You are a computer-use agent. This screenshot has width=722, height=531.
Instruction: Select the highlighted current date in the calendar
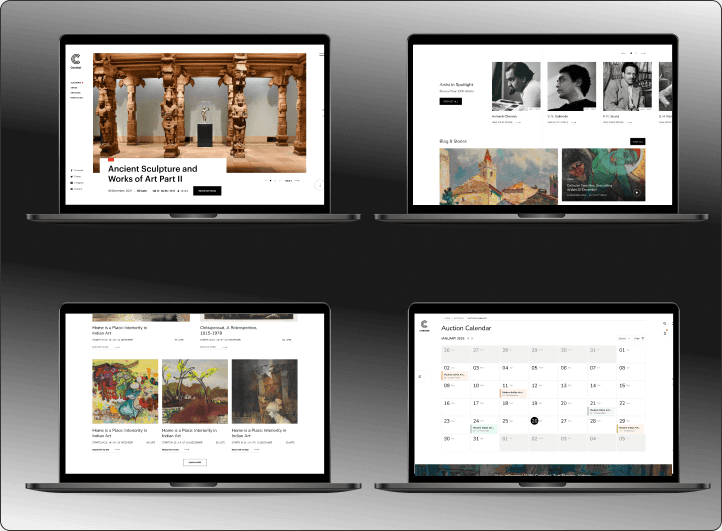[x=534, y=421]
